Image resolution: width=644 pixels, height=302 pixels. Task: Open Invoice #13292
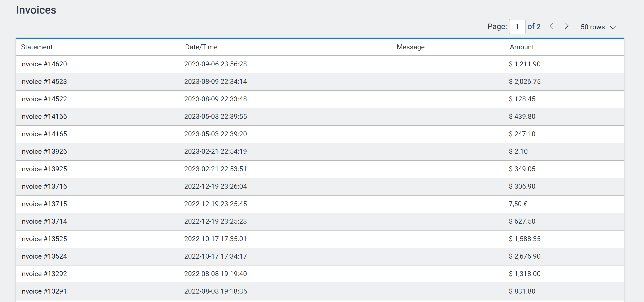tap(44, 274)
